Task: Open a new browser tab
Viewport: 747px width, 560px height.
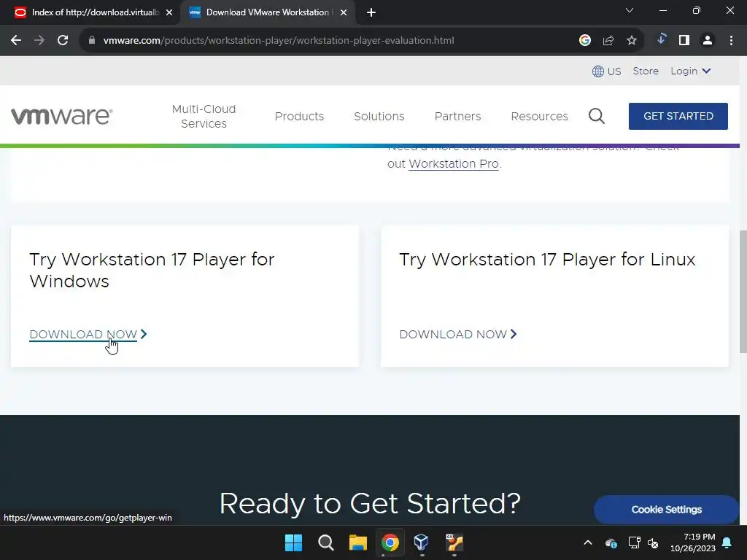Action: point(371,12)
